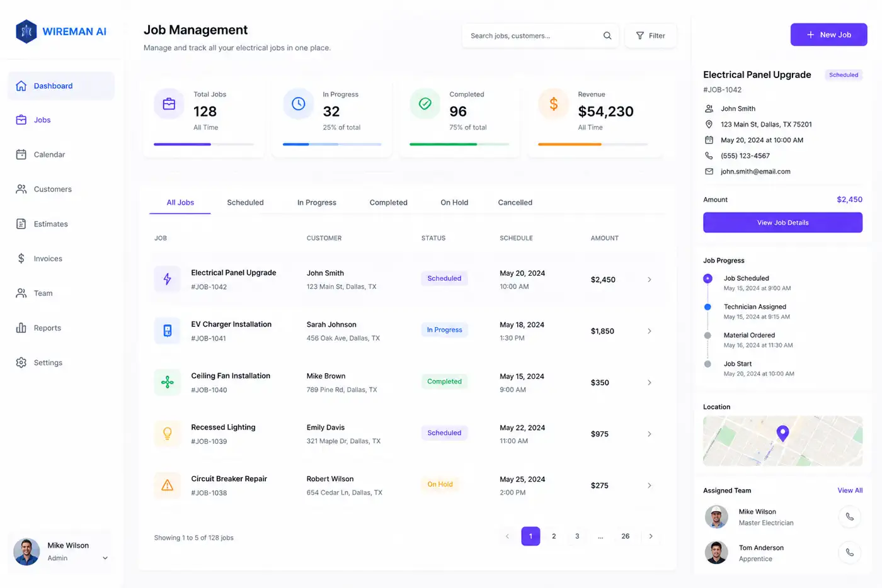Expand the Circuit Breaker Repair row chevron

point(650,485)
